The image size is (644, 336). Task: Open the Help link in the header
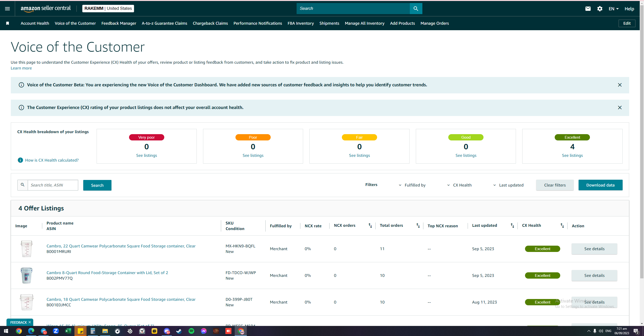629,9
